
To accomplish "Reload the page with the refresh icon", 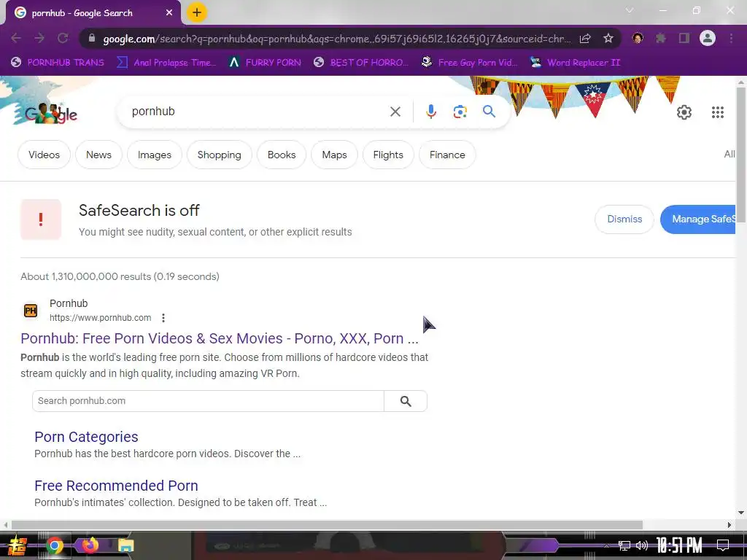I will click(x=63, y=38).
